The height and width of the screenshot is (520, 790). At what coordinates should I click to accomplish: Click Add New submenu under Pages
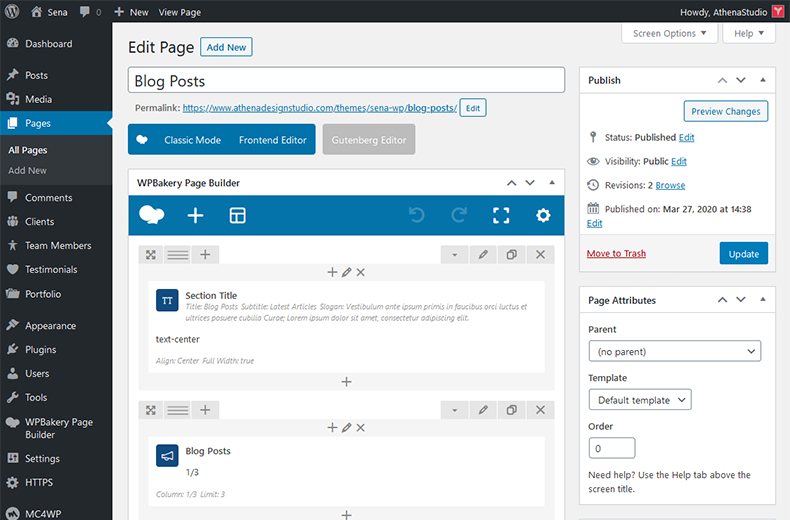click(x=27, y=170)
